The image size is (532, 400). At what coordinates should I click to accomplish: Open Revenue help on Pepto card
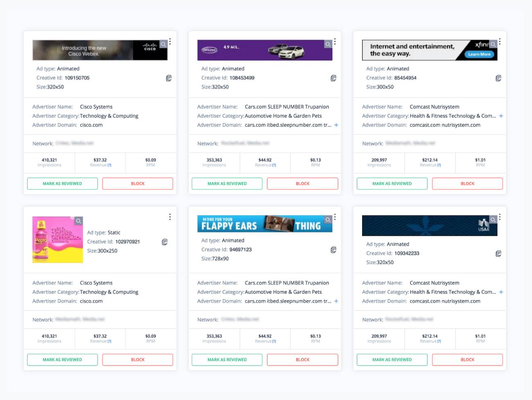pos(109,341)
